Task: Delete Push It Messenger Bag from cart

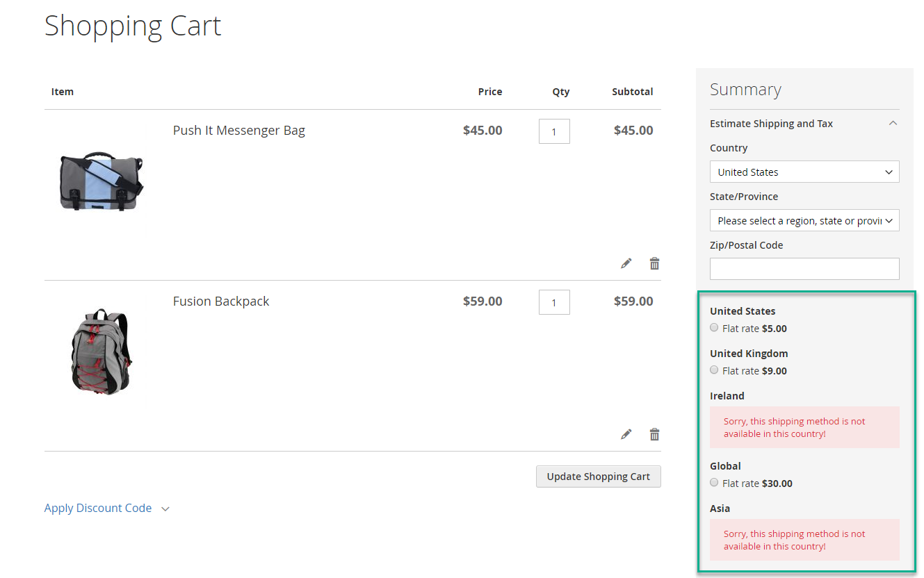Action: tap(654, 263)
